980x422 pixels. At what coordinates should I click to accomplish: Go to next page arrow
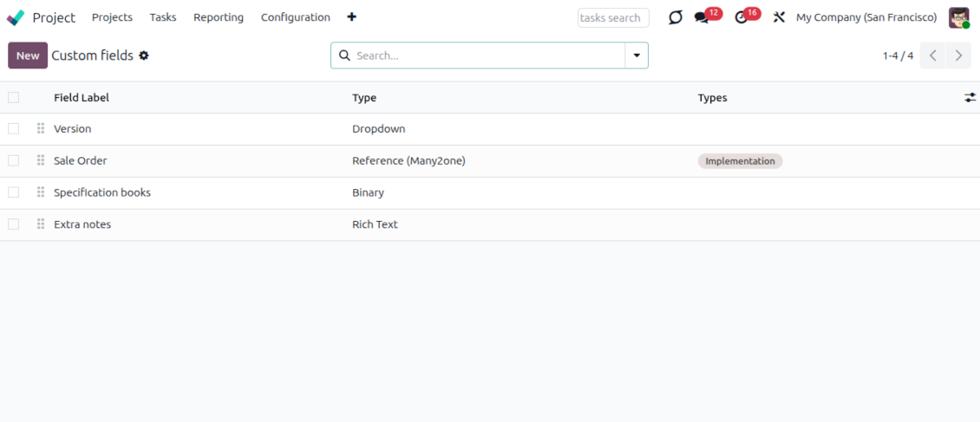click(x=958, y=55)
